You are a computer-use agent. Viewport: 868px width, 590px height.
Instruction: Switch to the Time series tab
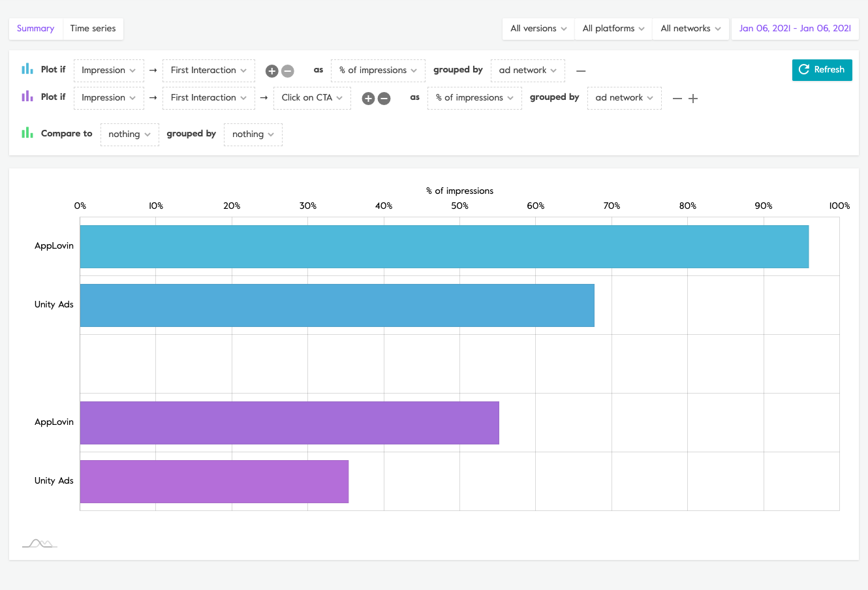pos(93,29)
